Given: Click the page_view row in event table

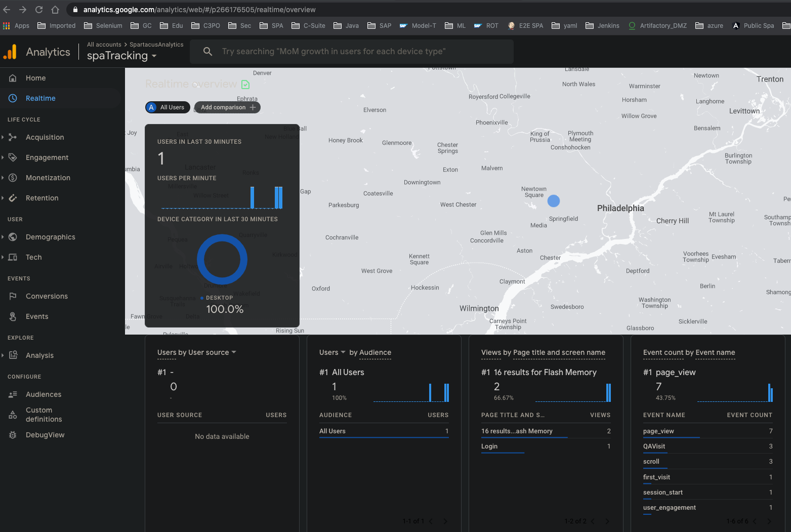Looking at the screenshot, I should [708, 431].
